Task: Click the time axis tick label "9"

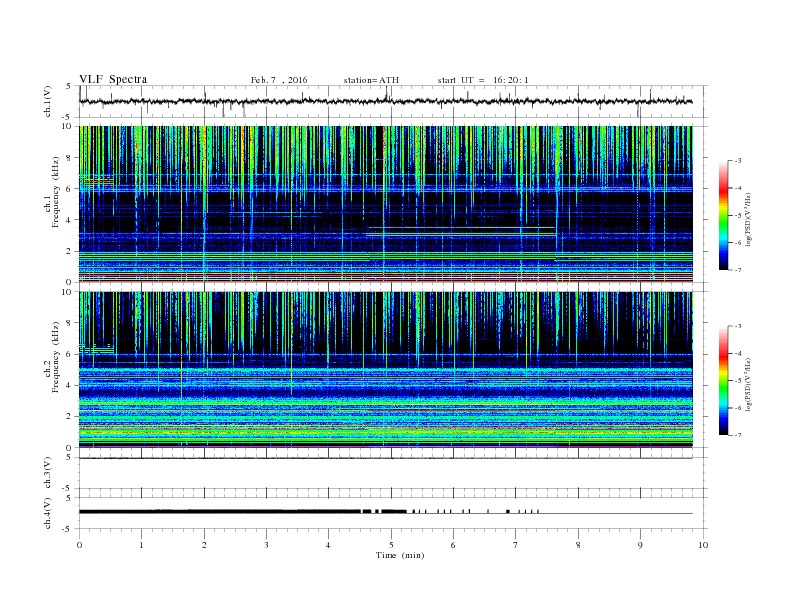Action: (640, 545)
